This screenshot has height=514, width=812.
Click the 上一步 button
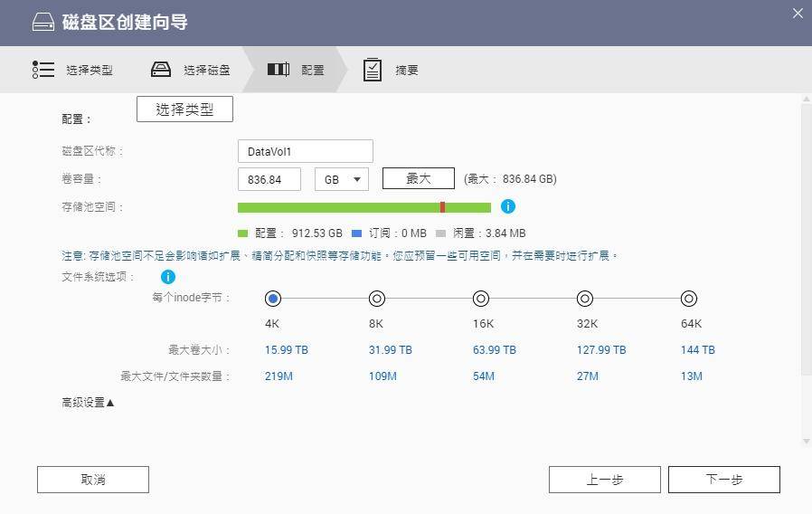tap(605, 480)
